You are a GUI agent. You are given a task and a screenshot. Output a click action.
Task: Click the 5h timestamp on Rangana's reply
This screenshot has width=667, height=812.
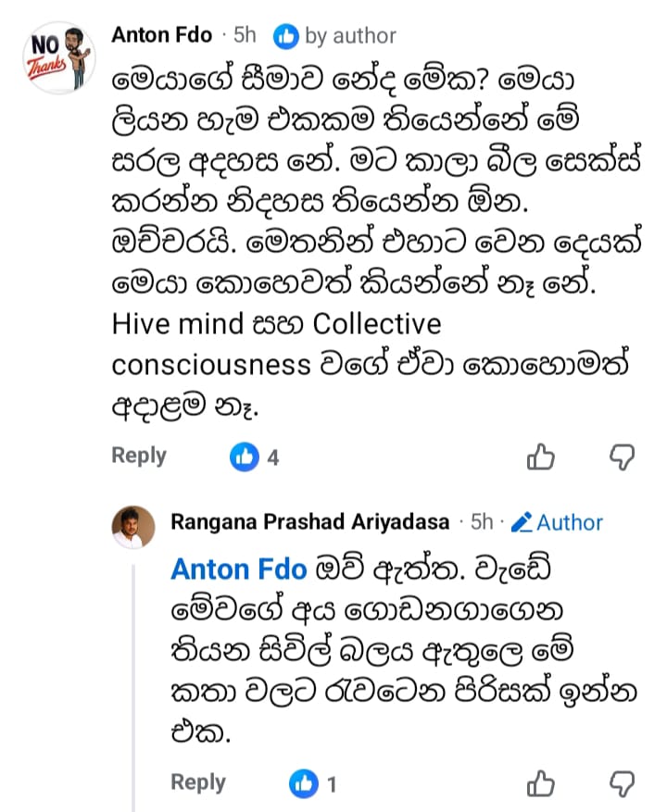481,522
